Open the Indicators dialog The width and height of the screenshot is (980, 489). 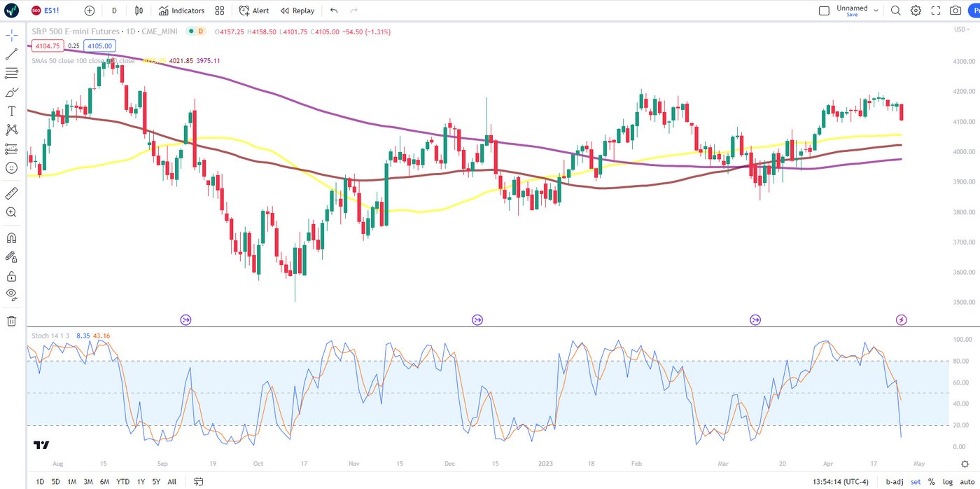[181, 11]
